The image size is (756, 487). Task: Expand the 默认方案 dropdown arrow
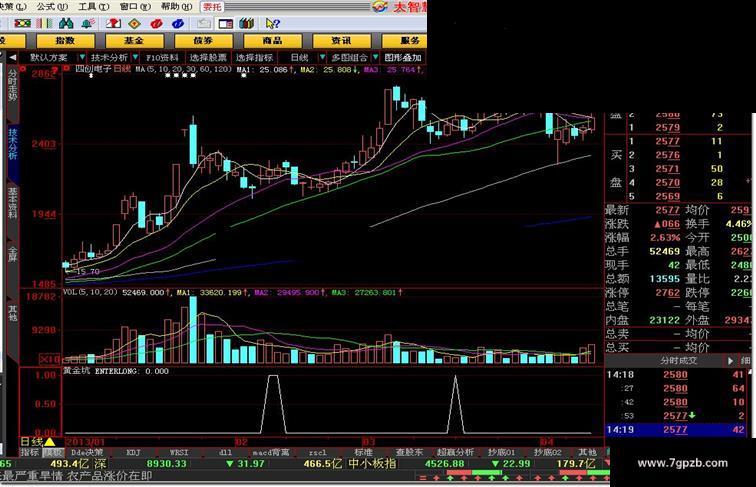(x=82, y=57)
